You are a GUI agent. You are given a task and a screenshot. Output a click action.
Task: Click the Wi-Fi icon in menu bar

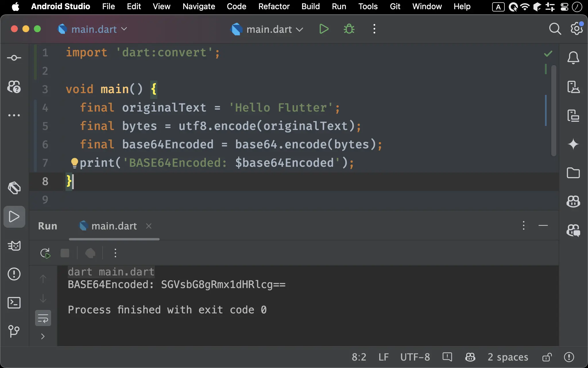[525, 7]
